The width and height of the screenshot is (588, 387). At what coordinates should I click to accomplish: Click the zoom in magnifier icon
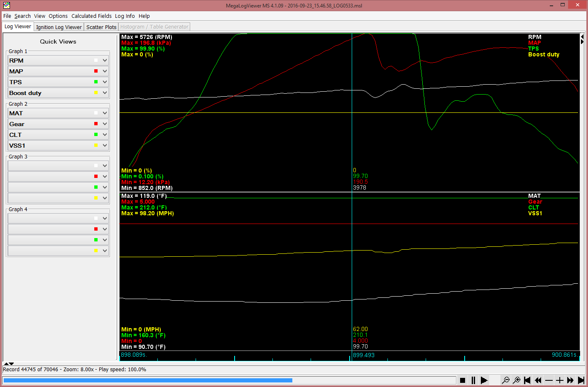pos(516,380)
